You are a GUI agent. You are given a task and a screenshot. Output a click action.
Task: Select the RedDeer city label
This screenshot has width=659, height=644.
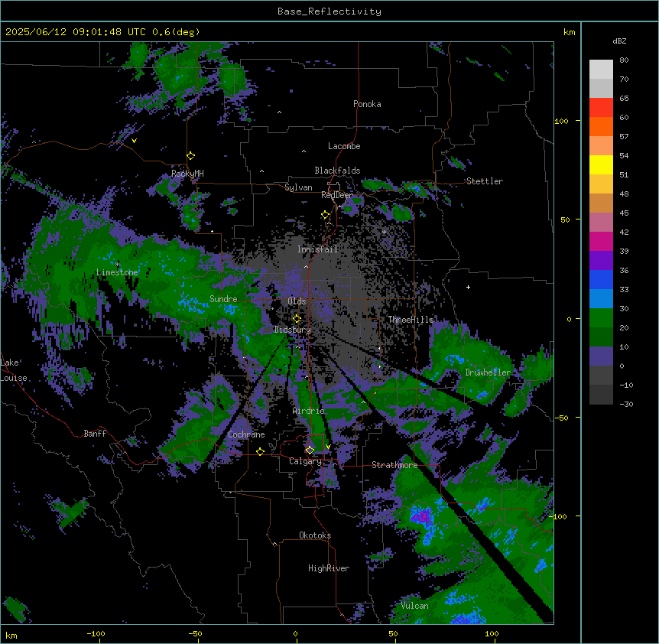(337, 195)
